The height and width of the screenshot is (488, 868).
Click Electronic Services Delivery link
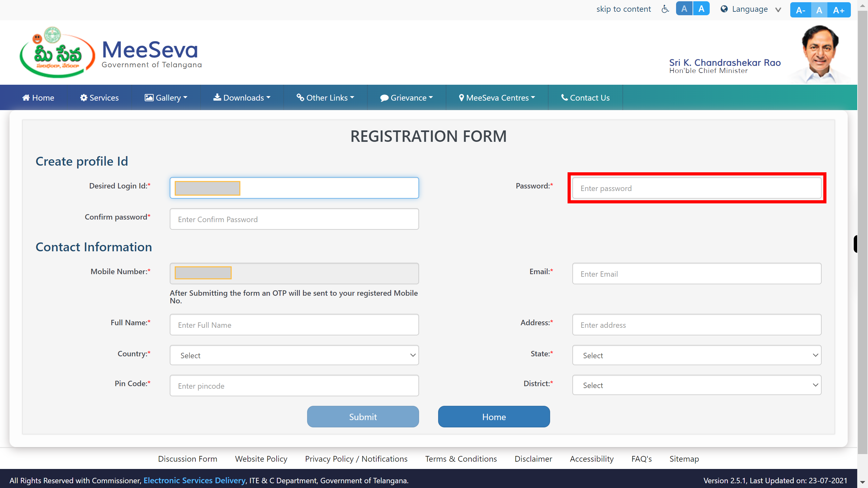(194, 480)
